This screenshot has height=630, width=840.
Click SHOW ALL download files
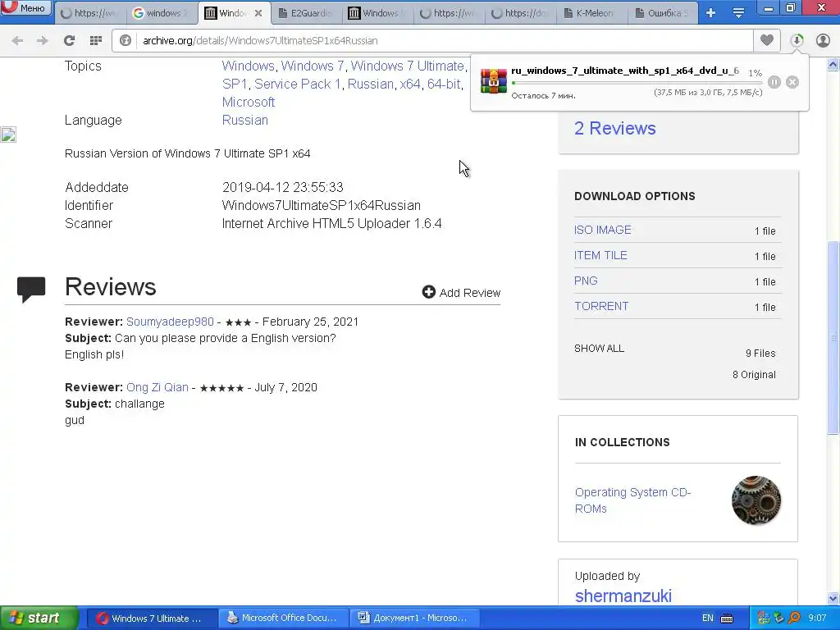599,348
